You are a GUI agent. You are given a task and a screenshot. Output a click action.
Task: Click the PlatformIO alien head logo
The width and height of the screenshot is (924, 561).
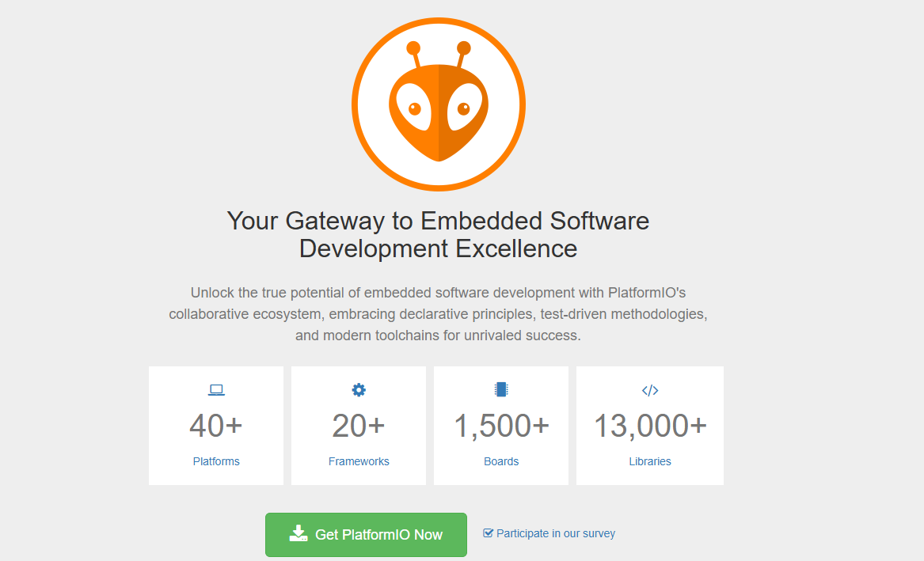pos(439,104)
